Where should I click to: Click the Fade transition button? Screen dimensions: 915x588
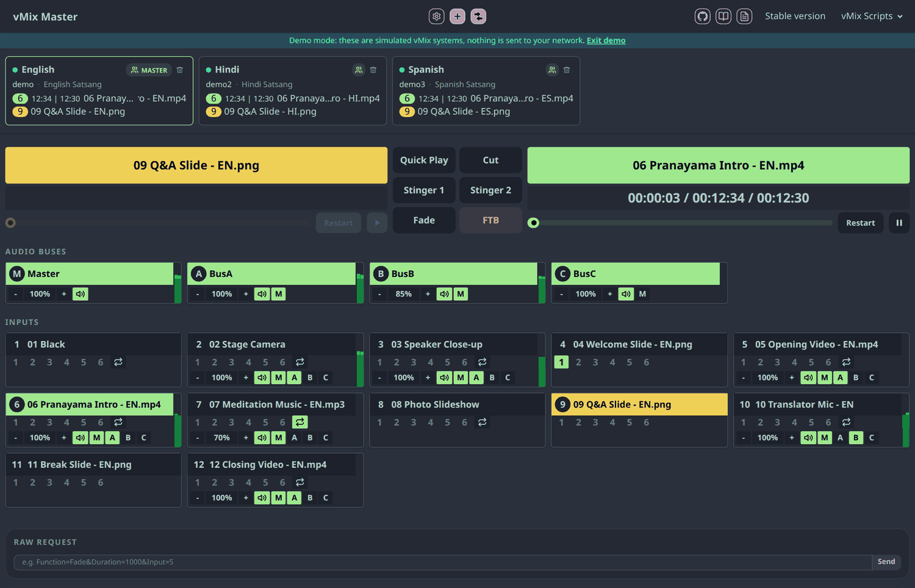[x=424, y=220]
